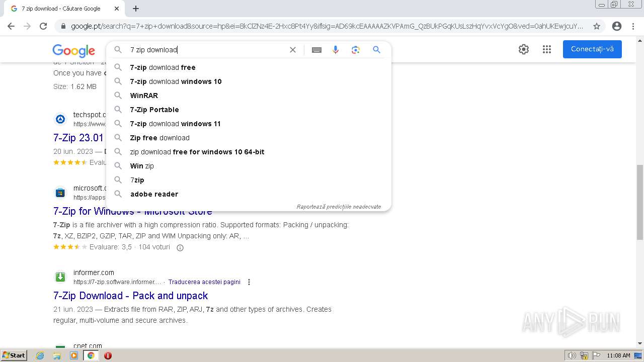Go back to previous page
The image size is (644, 362).
pos(11,26)
